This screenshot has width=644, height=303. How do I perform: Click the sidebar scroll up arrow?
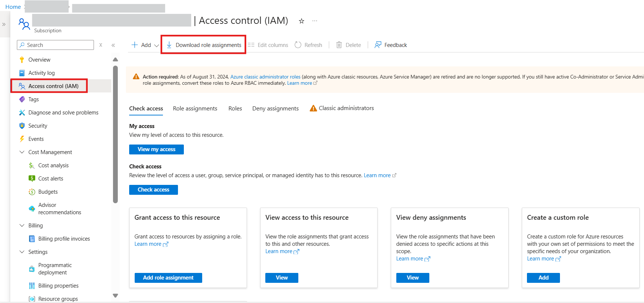tap(115, 59)
